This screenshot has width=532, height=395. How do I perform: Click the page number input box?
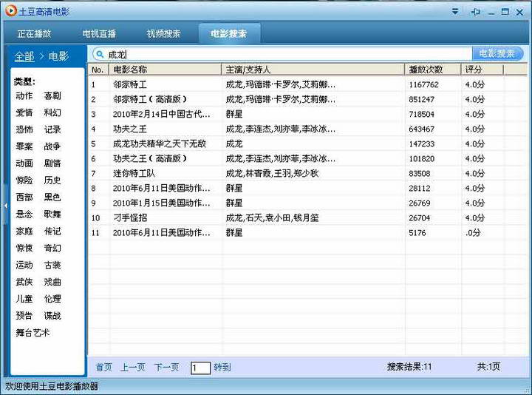coord(200,368)
